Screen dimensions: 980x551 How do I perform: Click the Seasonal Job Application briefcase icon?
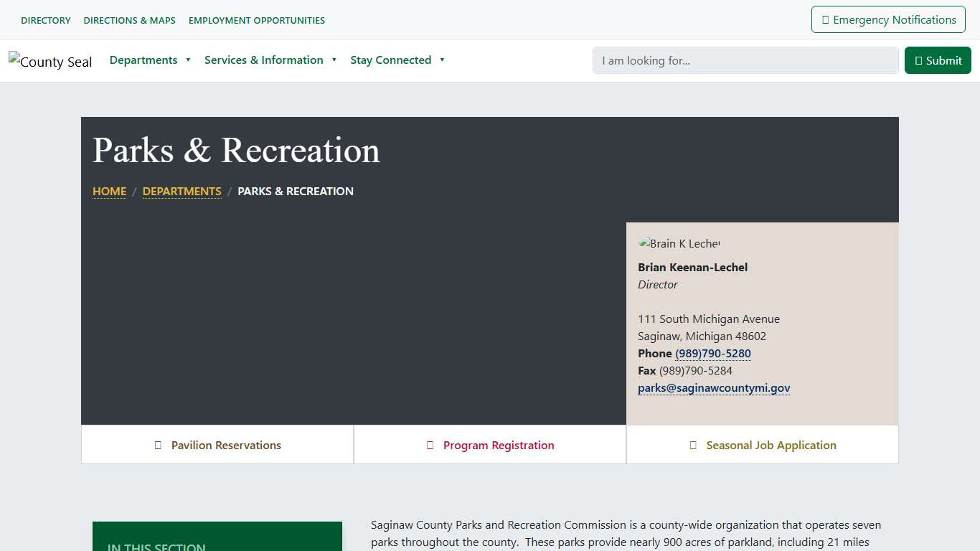pos(692,445)
